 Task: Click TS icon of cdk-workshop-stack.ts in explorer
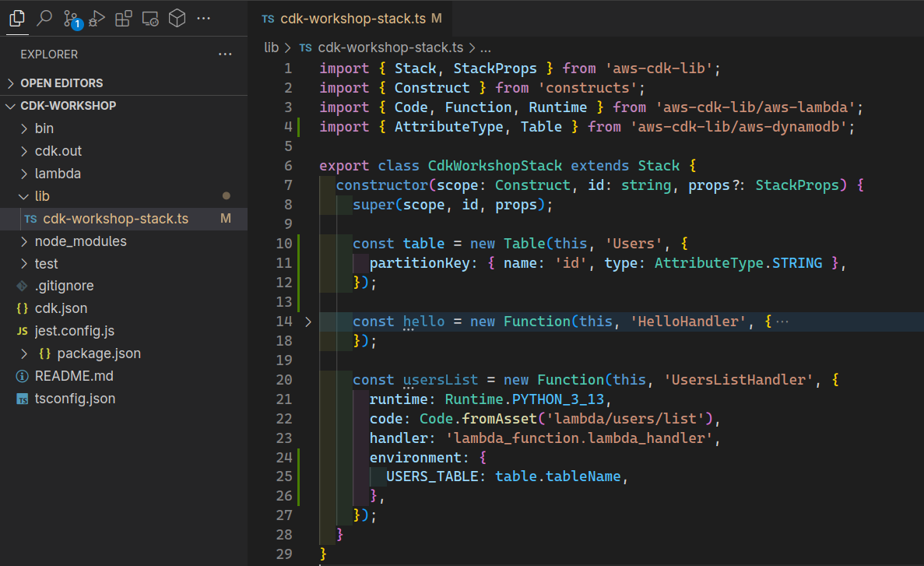coord(30,219)
